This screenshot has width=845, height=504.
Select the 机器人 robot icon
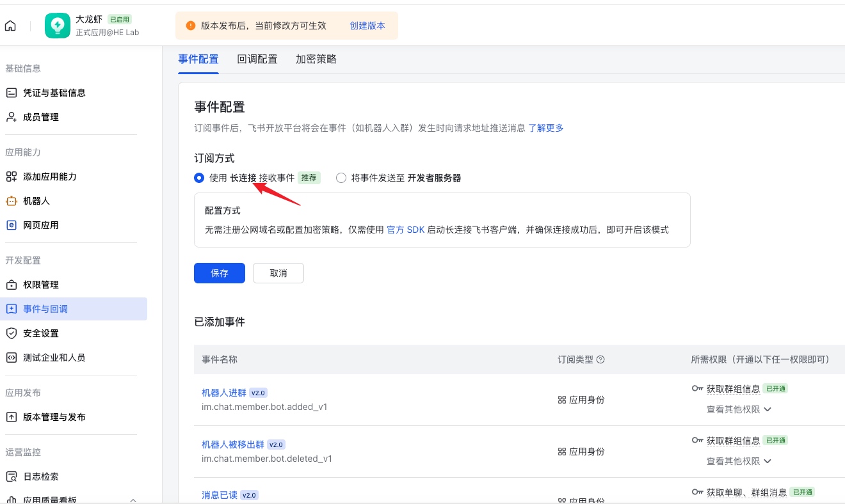click(11, 201)
